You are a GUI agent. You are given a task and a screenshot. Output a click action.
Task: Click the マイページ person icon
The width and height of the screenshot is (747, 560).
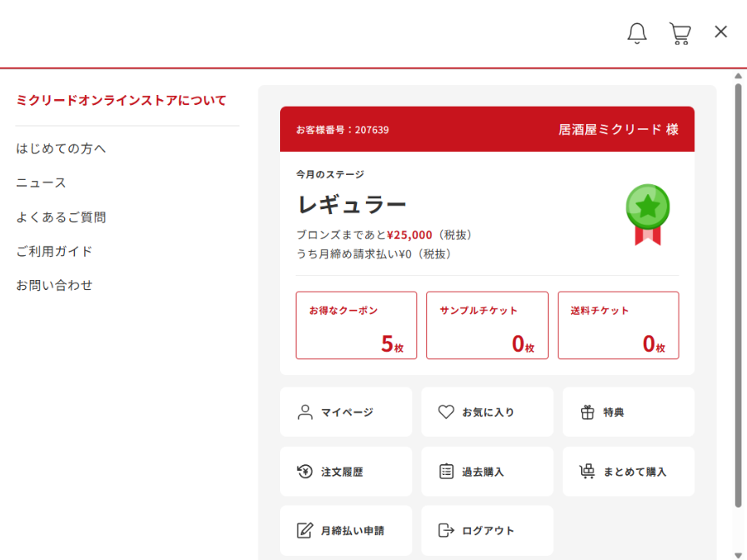(x=305, y=412)
